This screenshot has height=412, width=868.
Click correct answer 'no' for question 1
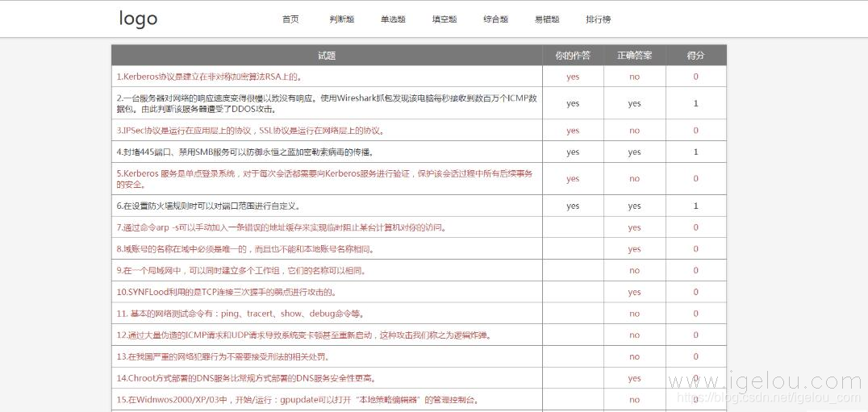click(634, 77)
